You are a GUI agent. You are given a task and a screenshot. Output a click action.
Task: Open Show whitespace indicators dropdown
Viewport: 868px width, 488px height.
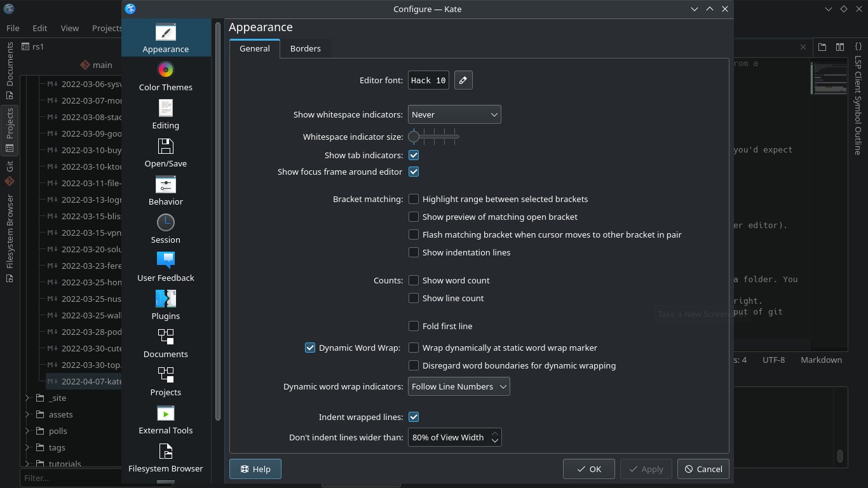[x=454, y=114]
